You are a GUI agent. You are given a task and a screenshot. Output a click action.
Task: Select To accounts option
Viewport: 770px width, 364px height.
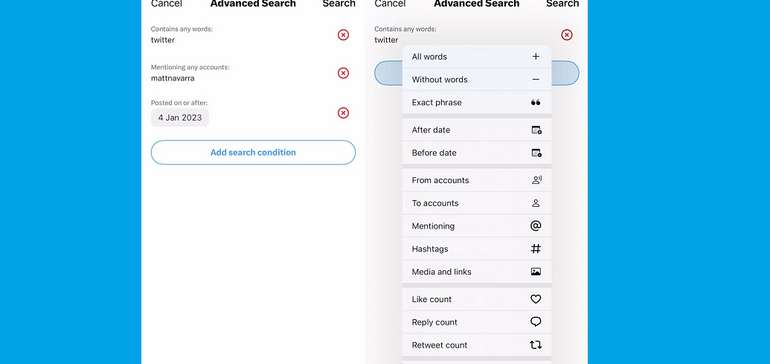coord(476,203)
